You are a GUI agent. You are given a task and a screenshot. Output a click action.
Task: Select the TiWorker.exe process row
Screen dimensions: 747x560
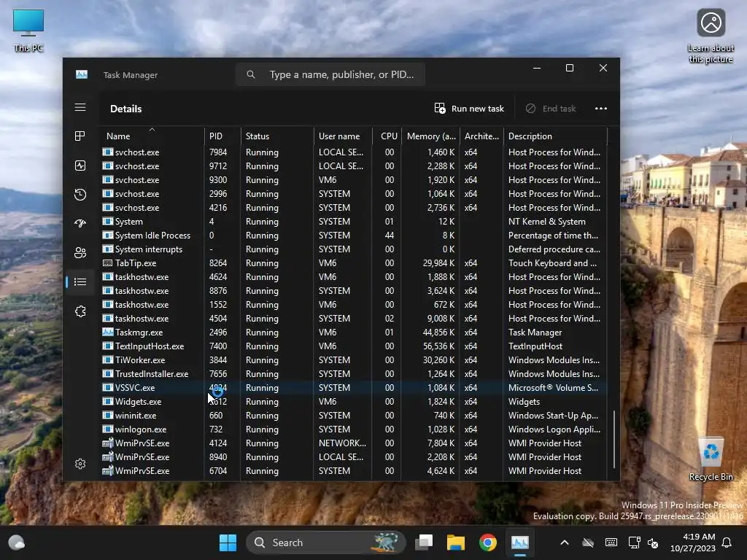click(x=354, y=360)
